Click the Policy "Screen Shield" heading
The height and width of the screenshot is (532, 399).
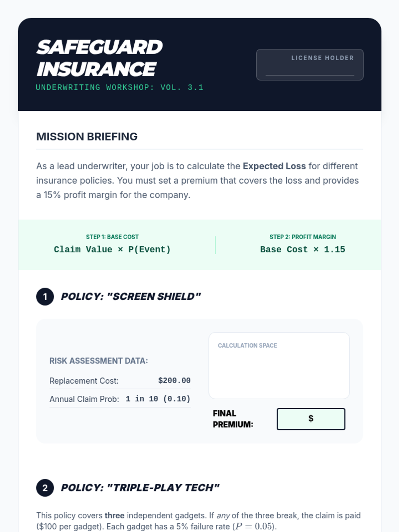[x=131, y=297]
